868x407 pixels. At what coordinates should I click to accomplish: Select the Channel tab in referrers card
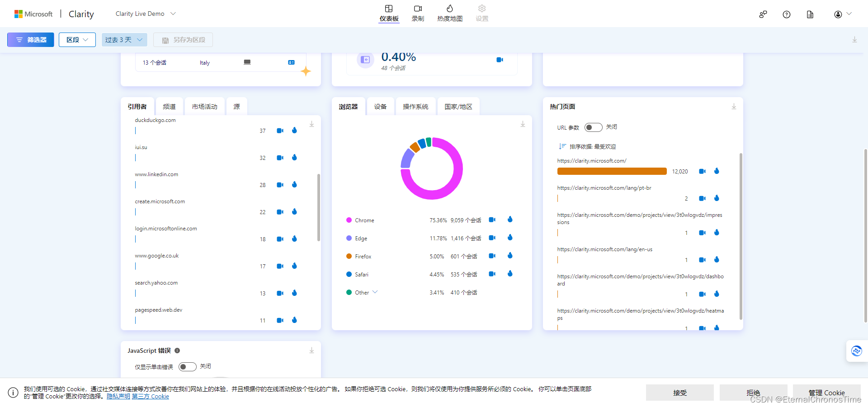tap(170, 107)
